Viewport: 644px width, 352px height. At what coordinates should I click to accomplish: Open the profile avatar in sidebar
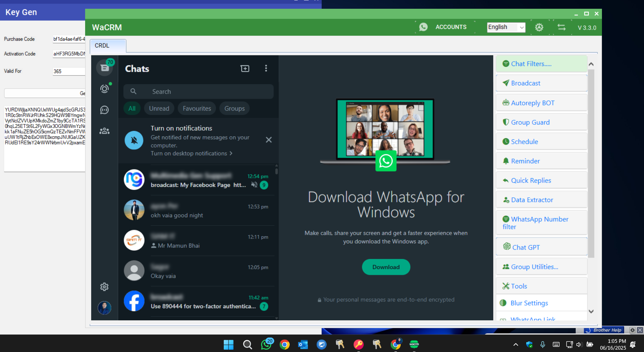pos(104,308)
